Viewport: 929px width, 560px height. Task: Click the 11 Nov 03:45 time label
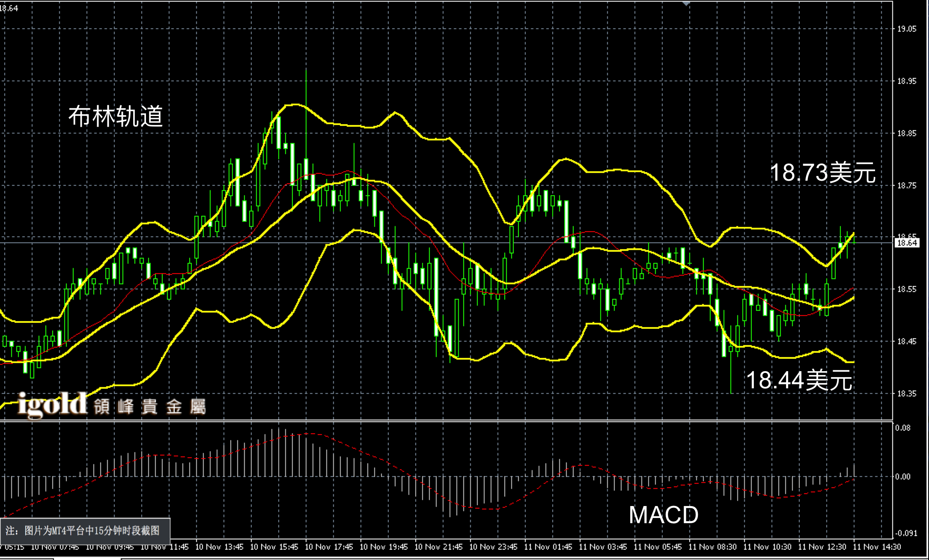603,547
